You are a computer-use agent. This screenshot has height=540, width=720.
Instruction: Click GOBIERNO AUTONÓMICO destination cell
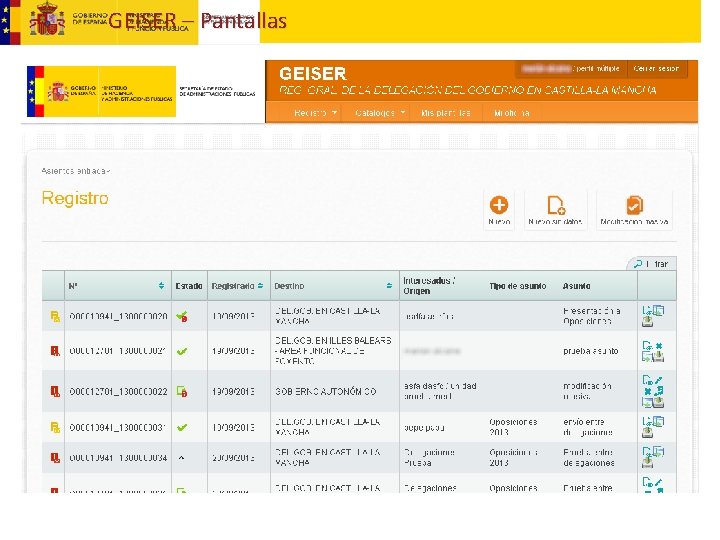(x=326, y=392)
